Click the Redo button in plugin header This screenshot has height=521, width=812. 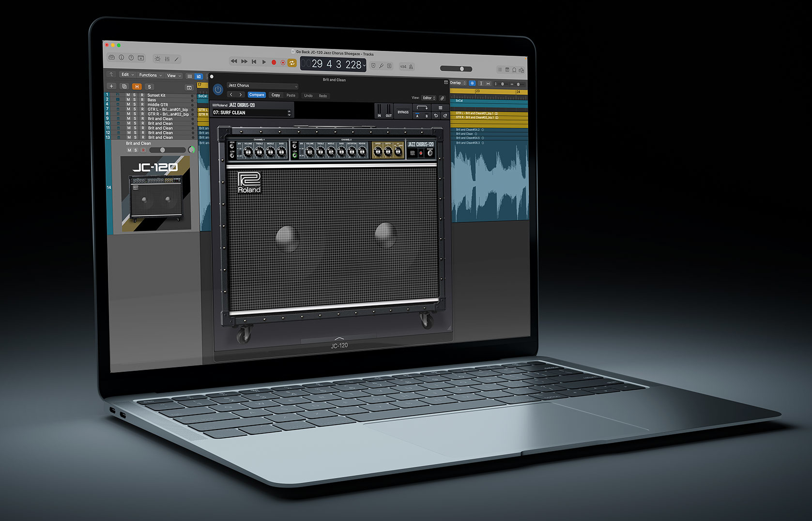point(322,96)
